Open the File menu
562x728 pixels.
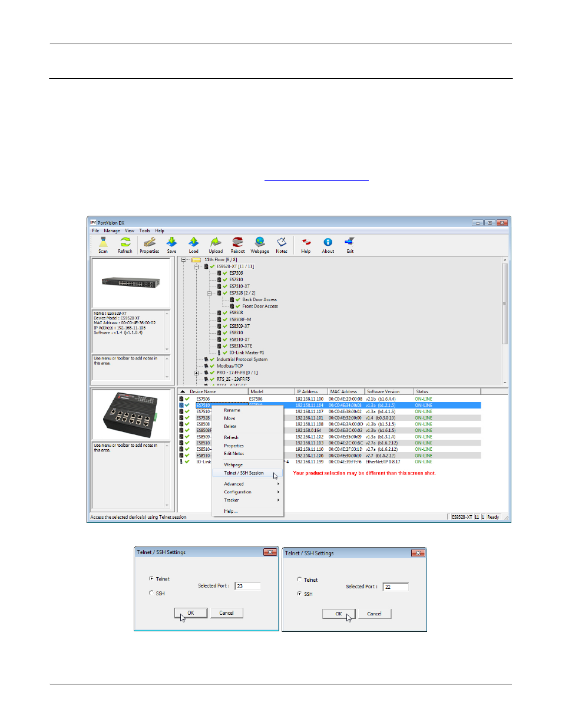coord(95,230)
